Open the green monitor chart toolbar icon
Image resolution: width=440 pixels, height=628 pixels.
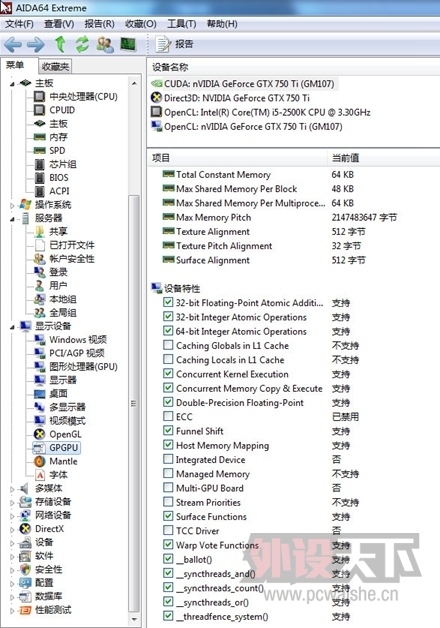pyautogui.click(x=129, y=44)
